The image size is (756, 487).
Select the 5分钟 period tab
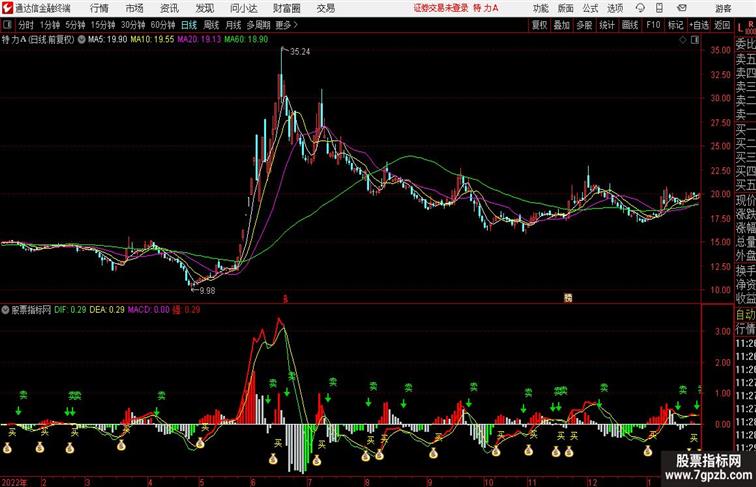click(75, 25)
